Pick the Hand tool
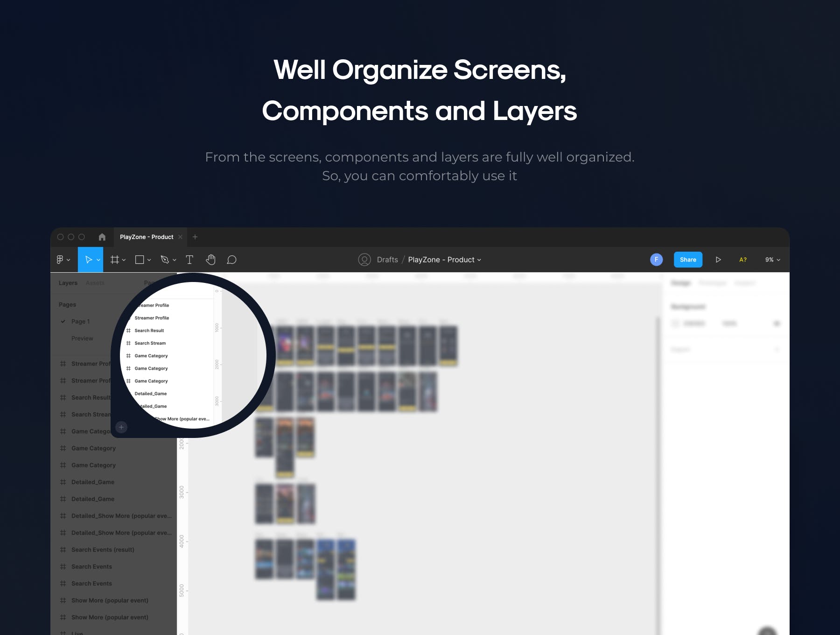The image size is (840, 635). [x=211, y=260]
